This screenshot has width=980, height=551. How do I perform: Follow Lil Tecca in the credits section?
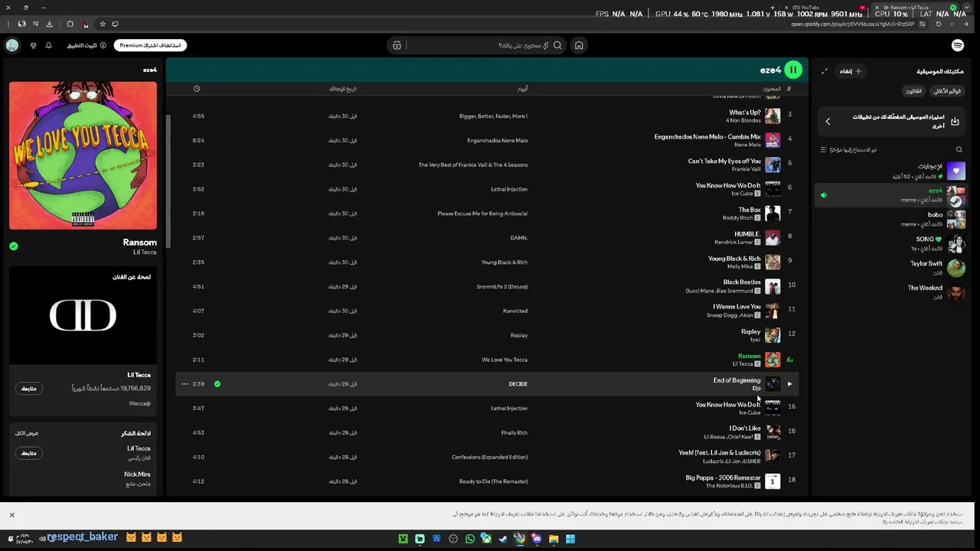click(x=28, y=453)
